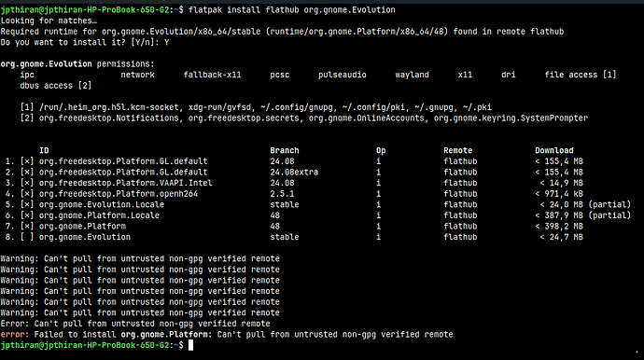
Task: Click the 'pulseaudio' permission text
Action: (343, 75)
